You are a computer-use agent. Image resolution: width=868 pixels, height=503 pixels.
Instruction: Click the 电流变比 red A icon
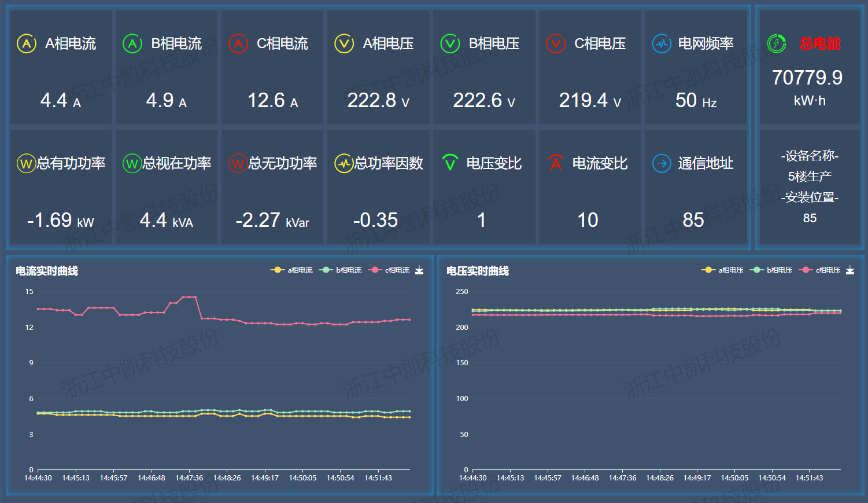pyautogui.click(x=556, y=163)
